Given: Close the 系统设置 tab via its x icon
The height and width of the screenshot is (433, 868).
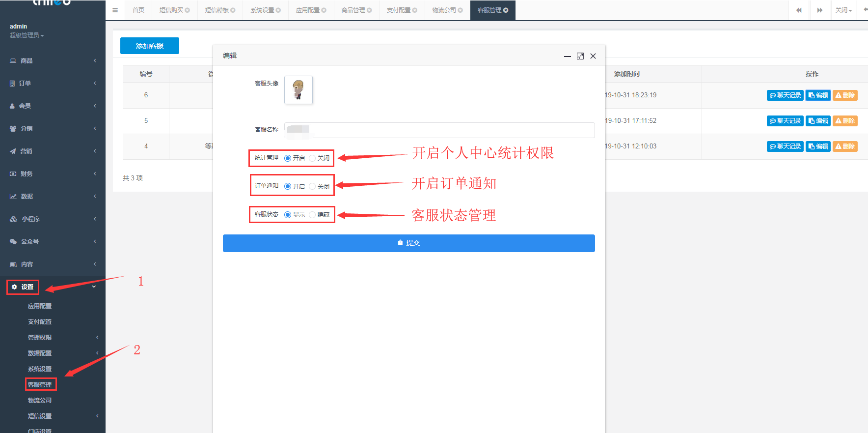Looking at the screenshot, I should pyautogui.click(x=278, y=10).
